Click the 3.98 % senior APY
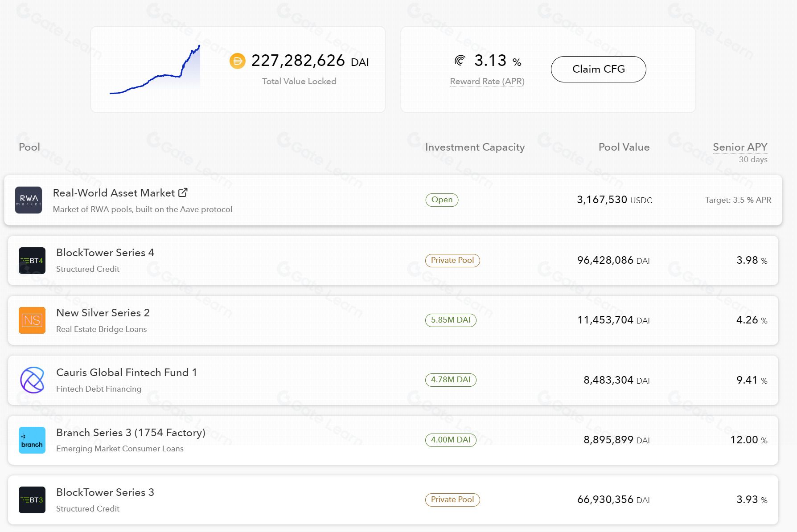 tap(752, 260)
